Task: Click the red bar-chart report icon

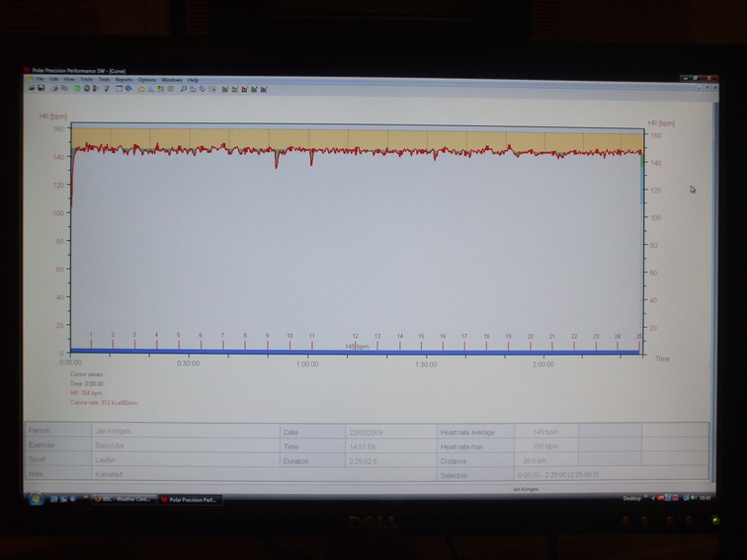Action: click(244, 89)
